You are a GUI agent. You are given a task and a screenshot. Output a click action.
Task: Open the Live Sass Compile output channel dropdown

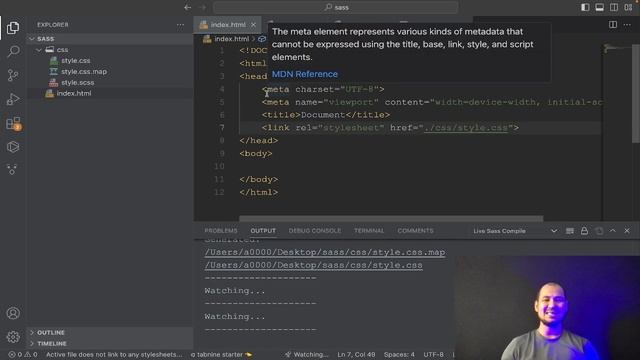click(x=515, y=231)
